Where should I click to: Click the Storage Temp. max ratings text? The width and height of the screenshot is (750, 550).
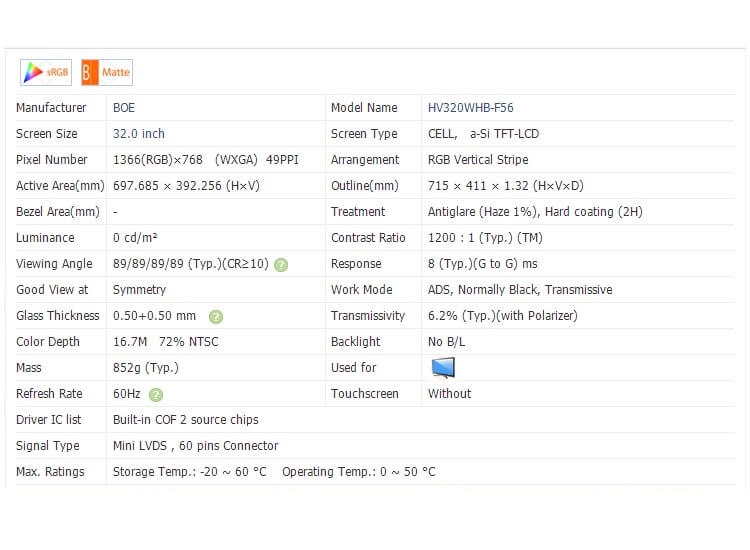190,472
